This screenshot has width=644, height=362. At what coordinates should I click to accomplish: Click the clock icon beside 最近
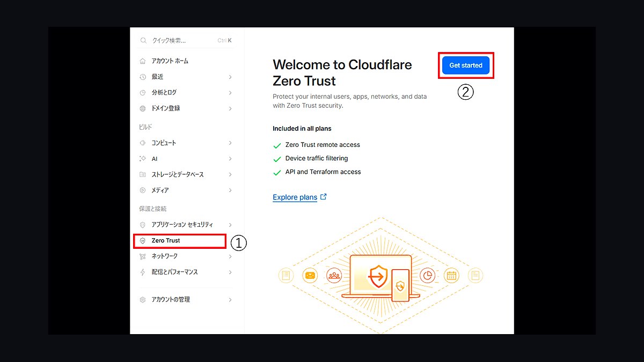click(x=142, y=77)
